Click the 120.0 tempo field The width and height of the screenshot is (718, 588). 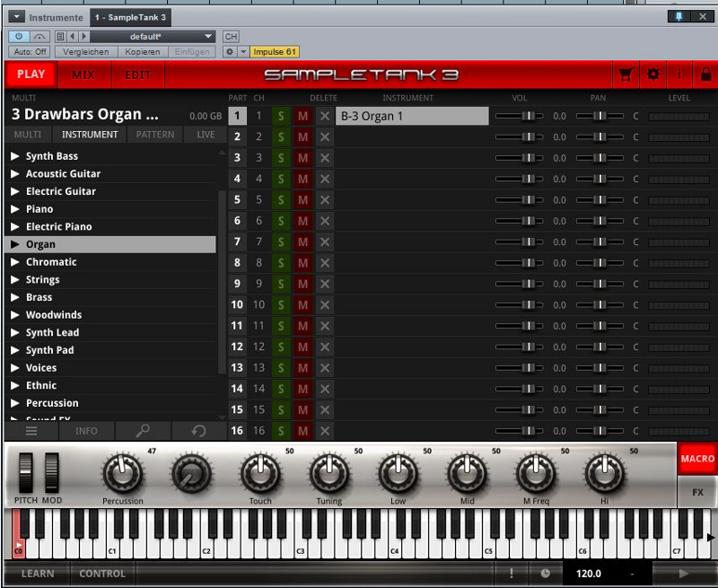[589, 574]
